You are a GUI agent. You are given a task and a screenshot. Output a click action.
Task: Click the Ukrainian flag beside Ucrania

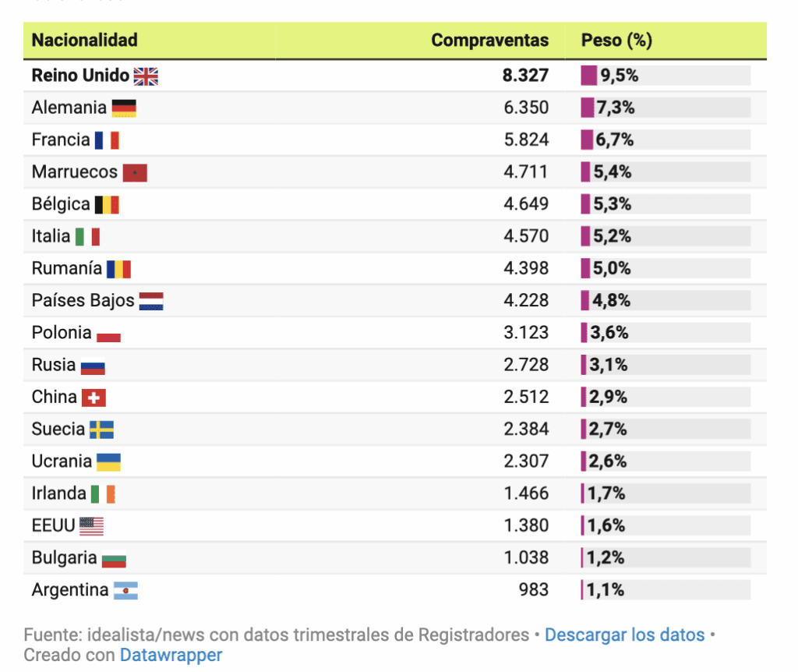coord(108,462)
